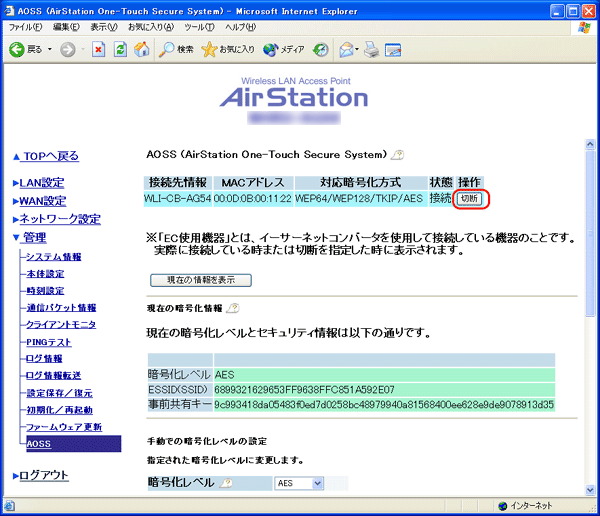Click the Media (メディア) toolbar icon
Image resolution: width=600 pixels, height=516 pixels.
(x=270, y=49)
